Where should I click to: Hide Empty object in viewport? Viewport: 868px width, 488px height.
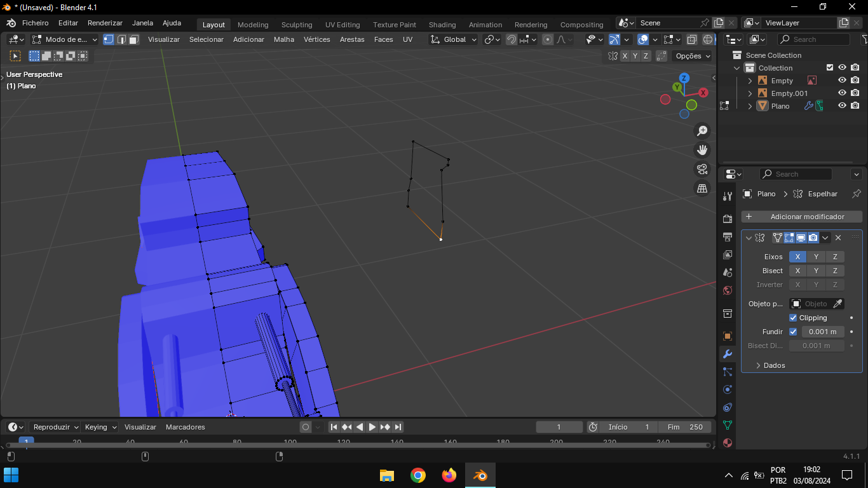tap(842, 80)
